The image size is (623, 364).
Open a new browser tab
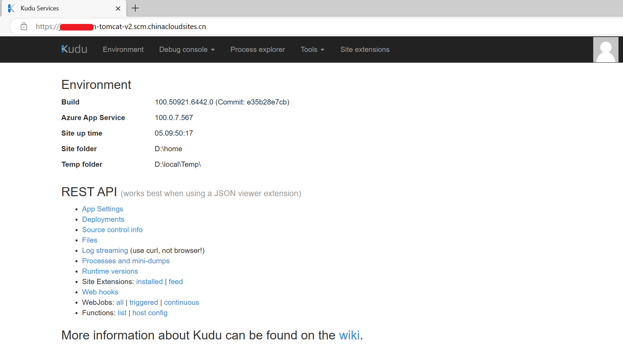click(135, 8)
